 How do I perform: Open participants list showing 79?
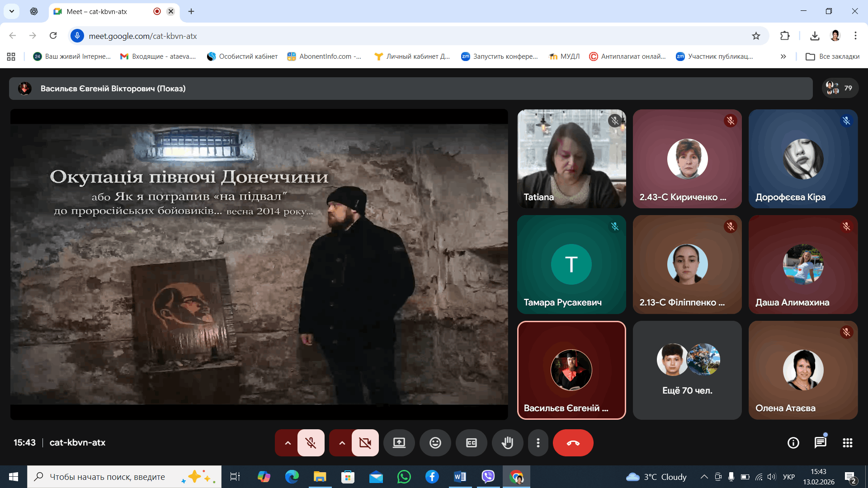pos(840,88)
